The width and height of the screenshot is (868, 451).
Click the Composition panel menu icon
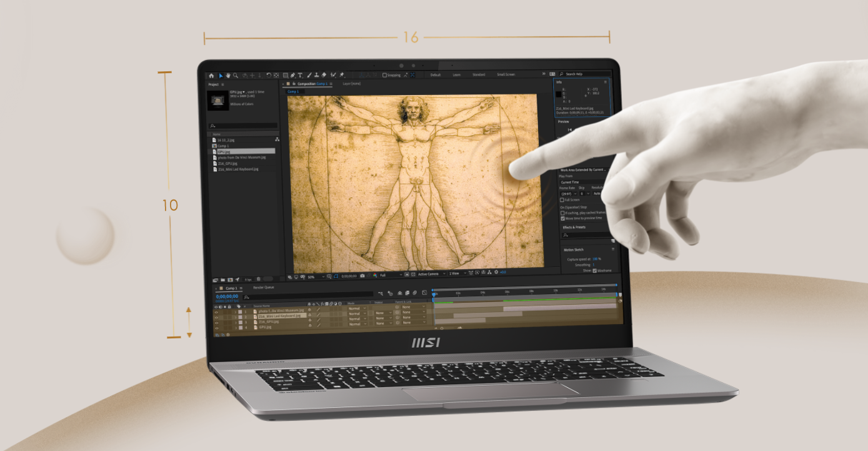(331, 83)
